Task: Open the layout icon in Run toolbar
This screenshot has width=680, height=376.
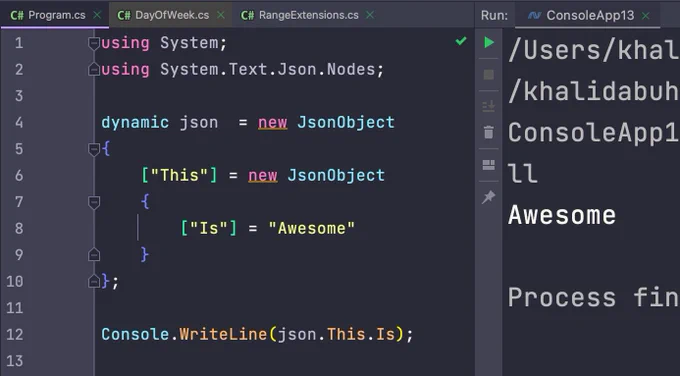Action: click(x=489, y=165)
